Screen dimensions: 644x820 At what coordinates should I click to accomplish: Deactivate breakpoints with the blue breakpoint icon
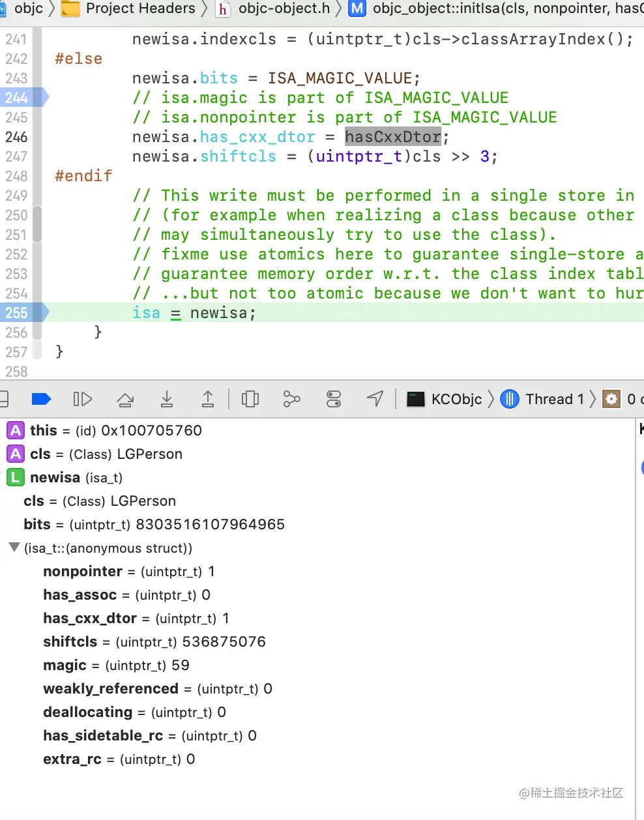[41, 399]
